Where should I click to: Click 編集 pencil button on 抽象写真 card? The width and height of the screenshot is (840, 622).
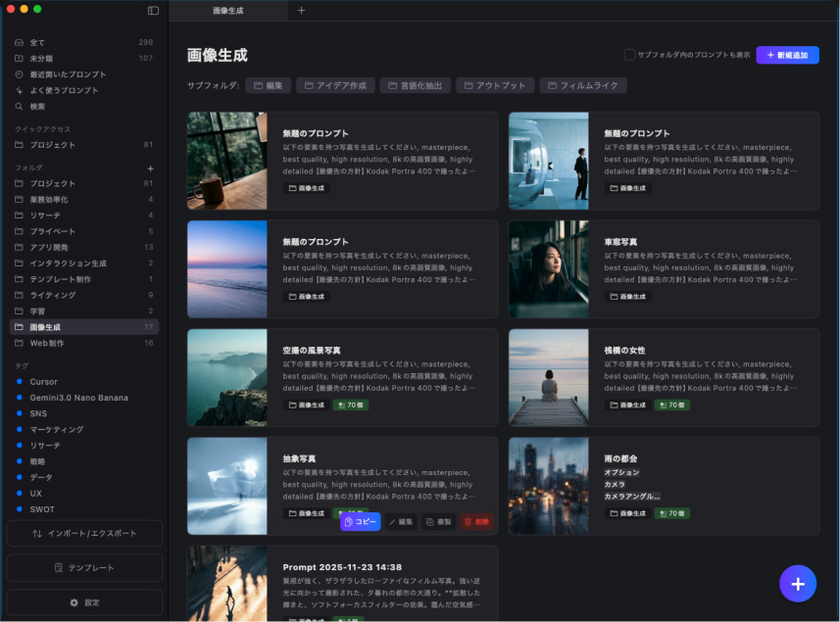[401, 522]
